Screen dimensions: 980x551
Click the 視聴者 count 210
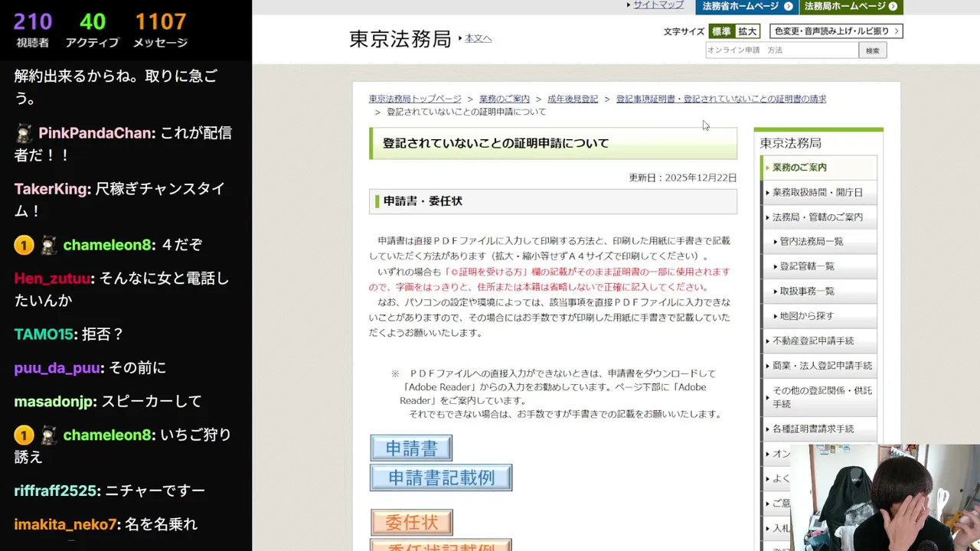pos(33,21)
